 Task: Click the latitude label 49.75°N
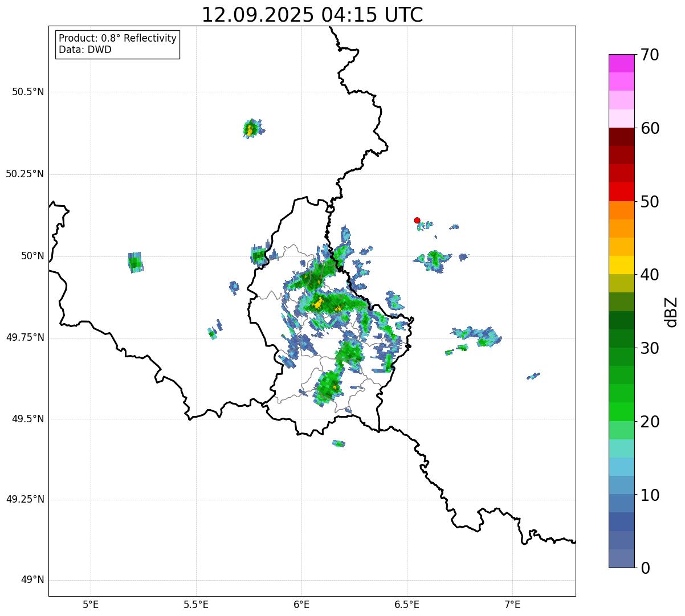point(25,337)
